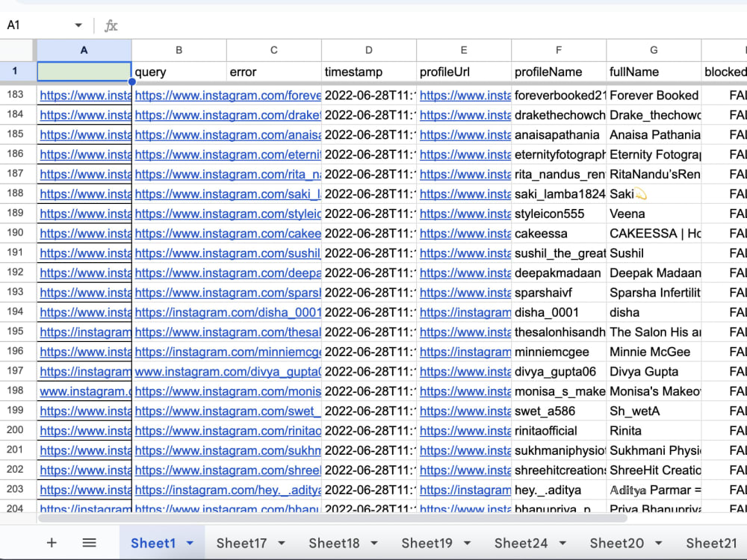747x560 pixels.
Task: Select the 'profileName' header cell
Action: (558, 72)
